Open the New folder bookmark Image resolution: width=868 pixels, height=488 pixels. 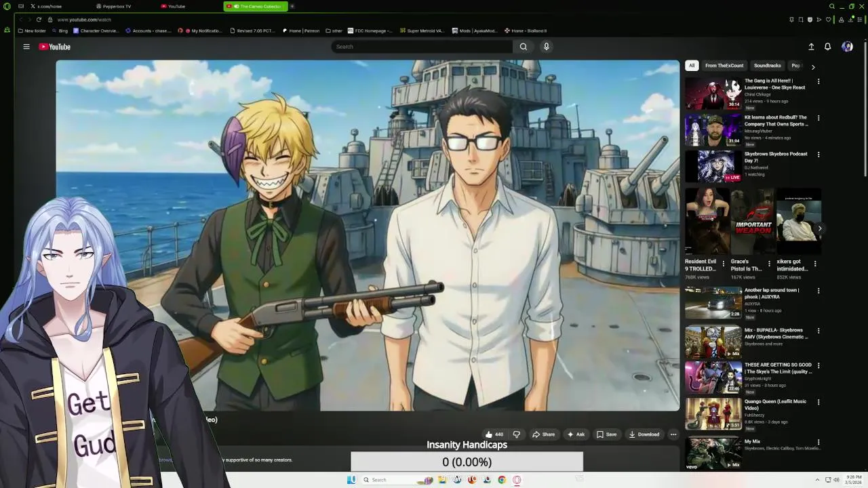(33, 30)
